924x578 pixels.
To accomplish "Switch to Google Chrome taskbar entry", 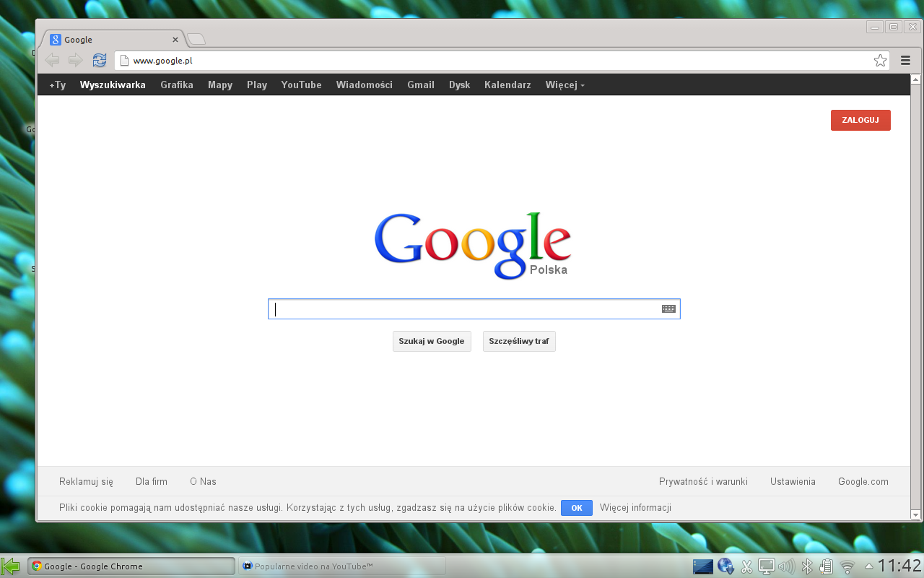I will [131, 566].
